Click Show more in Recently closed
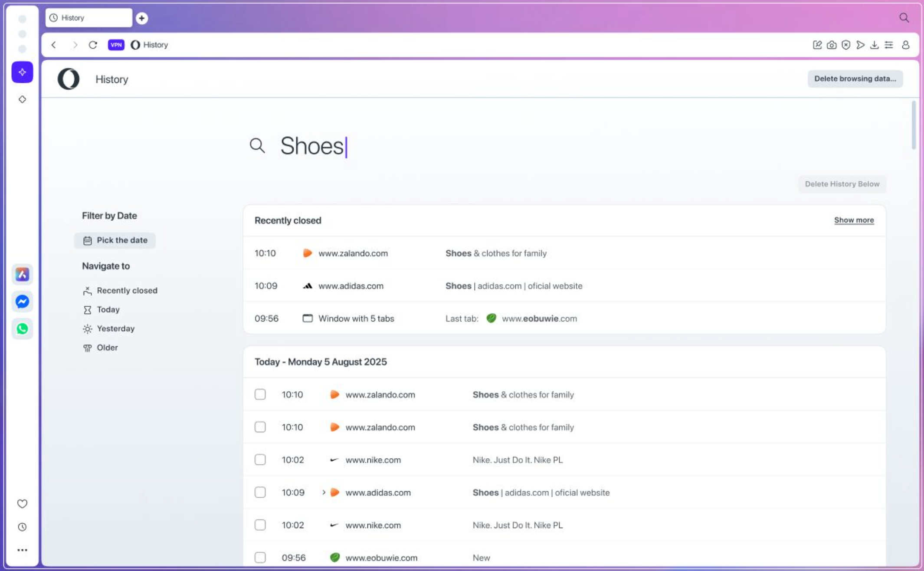Viewport: 924px width, 571px height. [853, 220]
